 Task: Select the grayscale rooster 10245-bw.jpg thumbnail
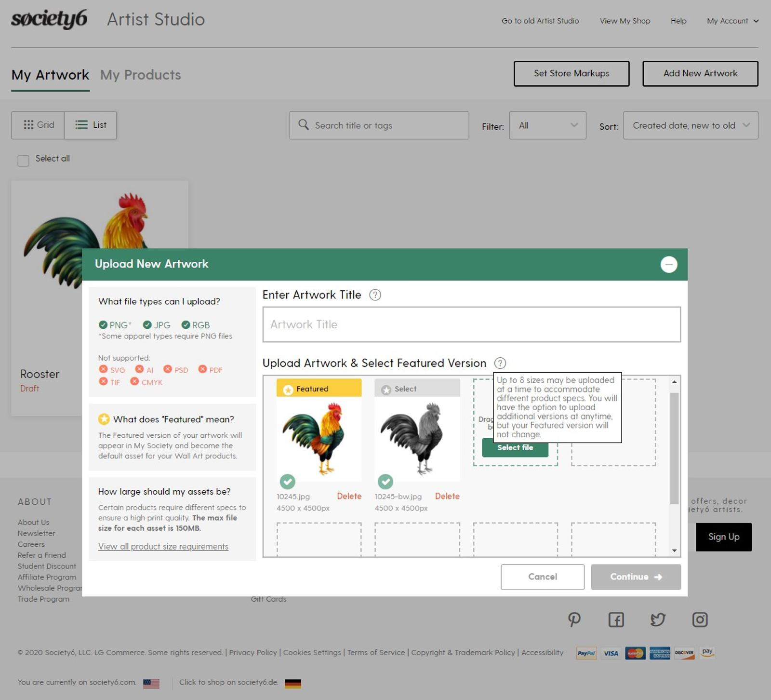417,439
